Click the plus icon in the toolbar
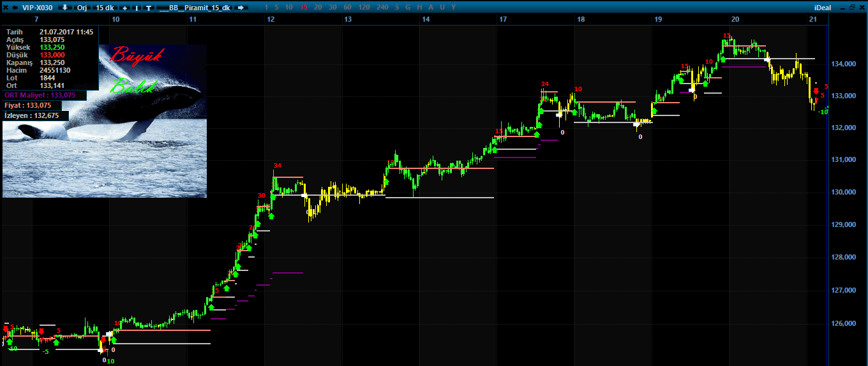This screenshot has height=366, width=868. (x=124, y=7)
